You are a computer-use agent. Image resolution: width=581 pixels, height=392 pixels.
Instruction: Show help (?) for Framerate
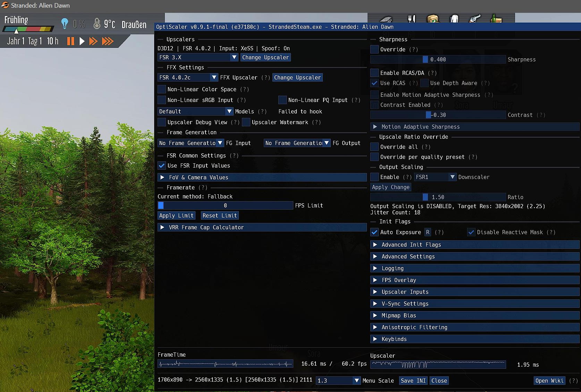pyautogui.click(x=203, y=187)
